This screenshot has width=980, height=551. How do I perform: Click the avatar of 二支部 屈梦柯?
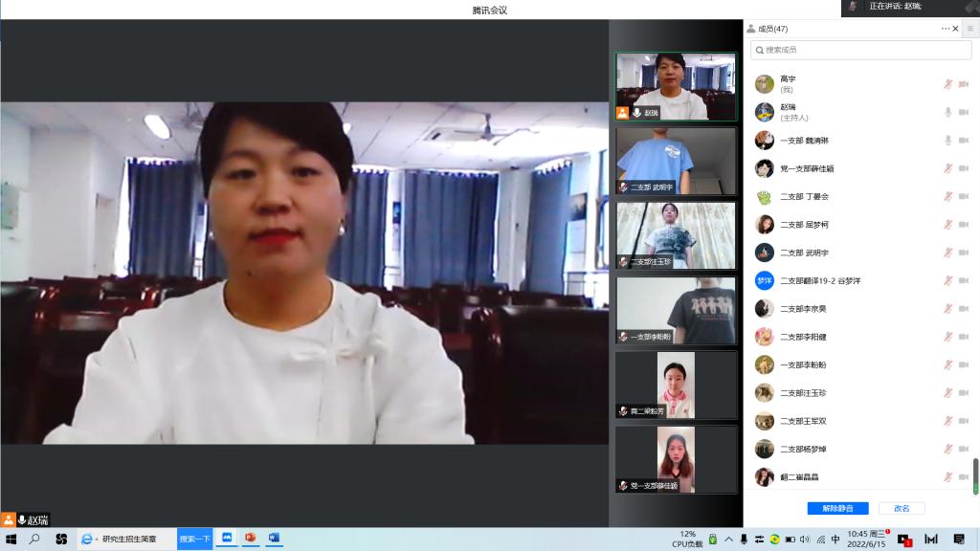(x=764, y=225)
